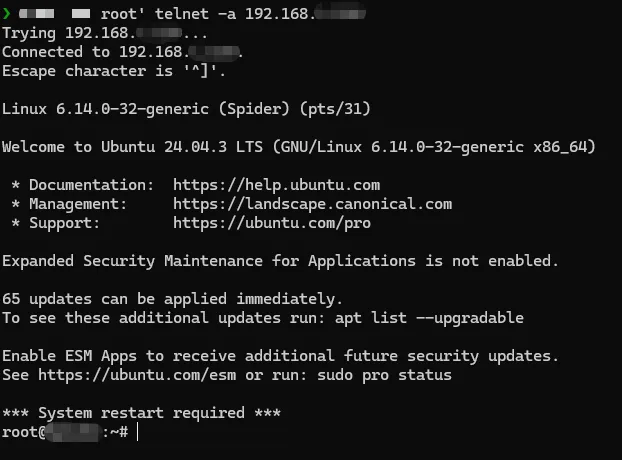Click the green prompt chevron symbol
Image resolution: width=622 pixels, height=460 pixels.
point(6,14)
